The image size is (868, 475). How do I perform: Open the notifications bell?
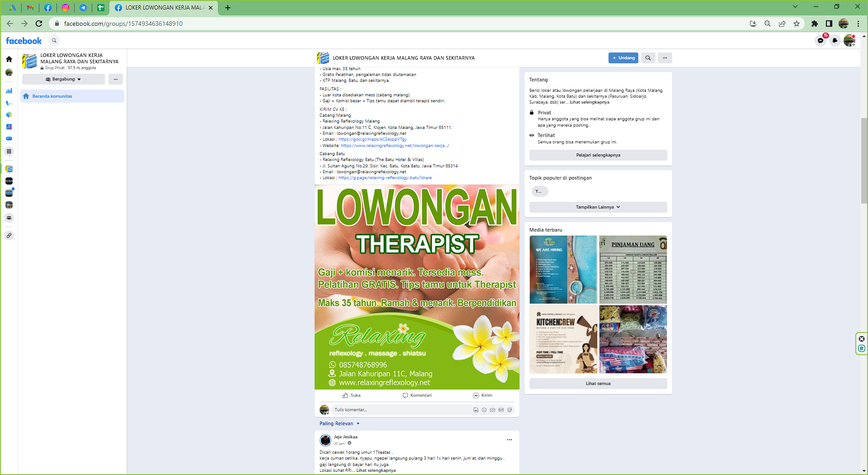tap(835, 41)
